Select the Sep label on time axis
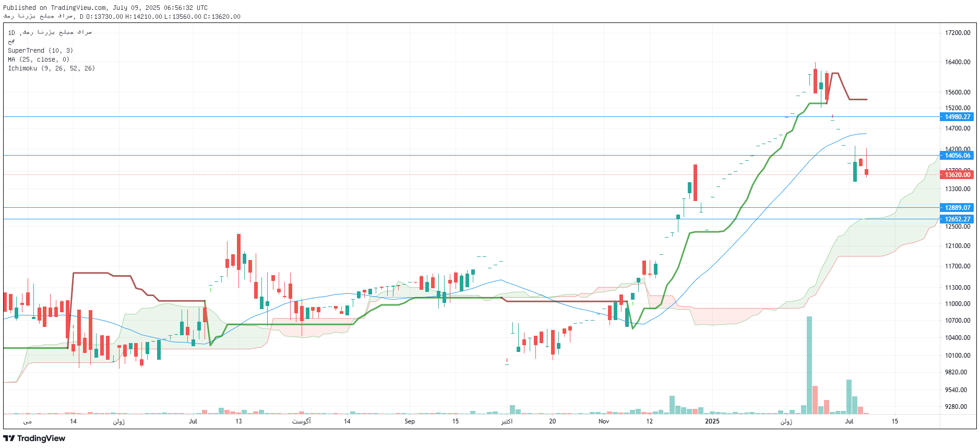This screenshot has height=448, width=980. click(x=410, y=421)
